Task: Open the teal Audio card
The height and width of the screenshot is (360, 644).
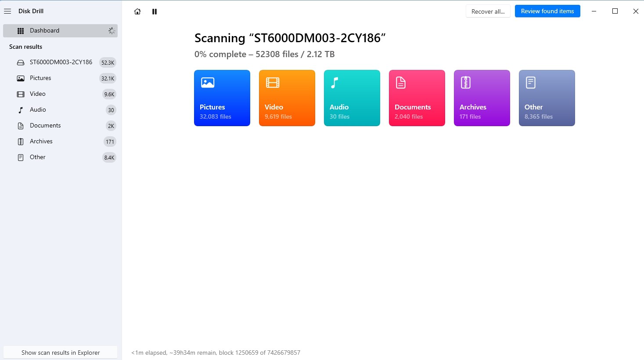Action: point(352,98)
